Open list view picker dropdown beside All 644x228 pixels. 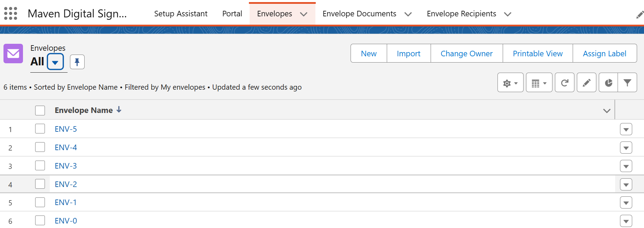coord(55,62)
